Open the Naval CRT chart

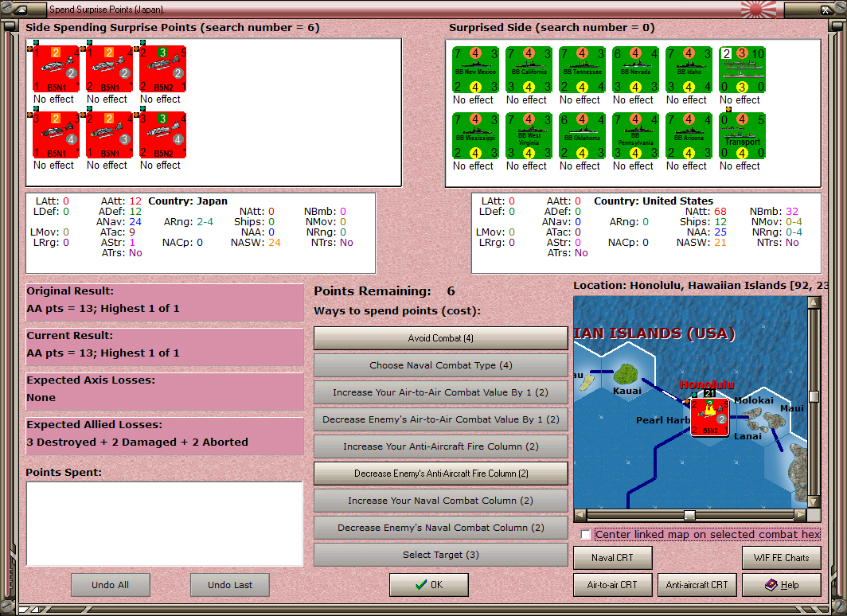[x=613, y=558]
